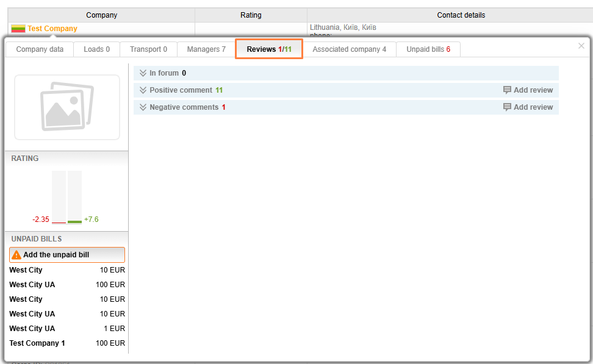This screenshot has width=593, height=364.
Task: Open the Loads 0 tab
Action: click(x=96, y=49)
